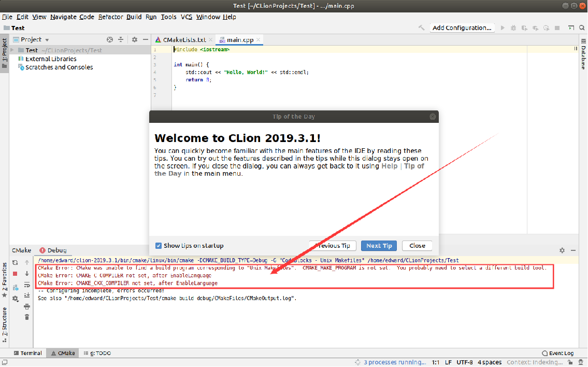
Task: Click the Previous Tip button
Action: pyautogui.click(x=333, y=246)
